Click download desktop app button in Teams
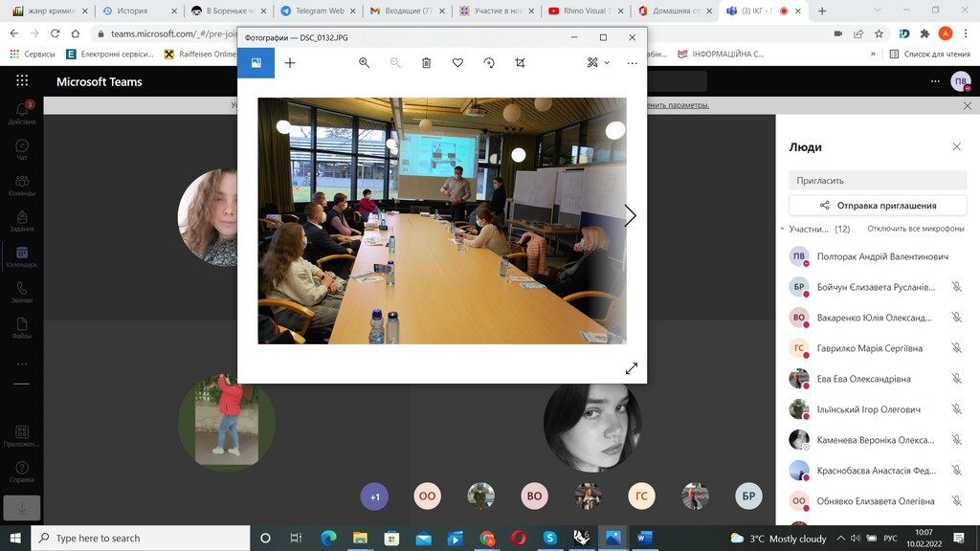 22,508
